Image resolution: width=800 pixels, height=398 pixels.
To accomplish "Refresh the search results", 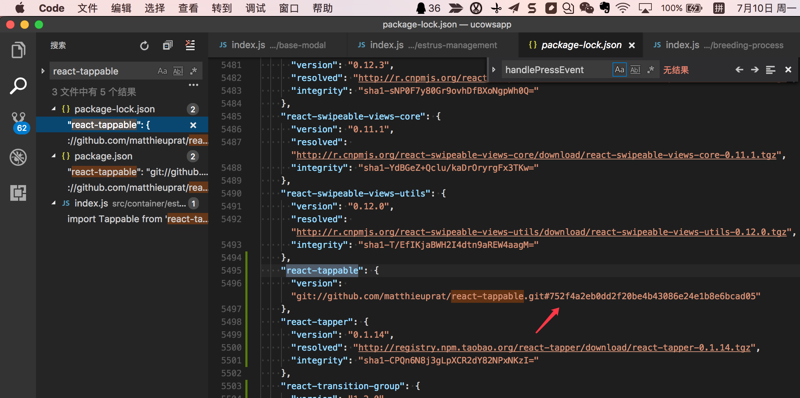I will click(x=144, y=46).
